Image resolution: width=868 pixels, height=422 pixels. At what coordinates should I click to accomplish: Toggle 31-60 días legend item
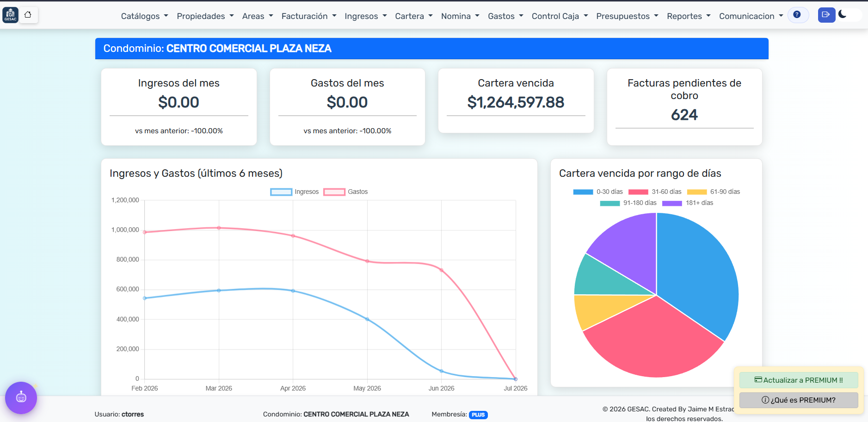(x=655, y=192)
